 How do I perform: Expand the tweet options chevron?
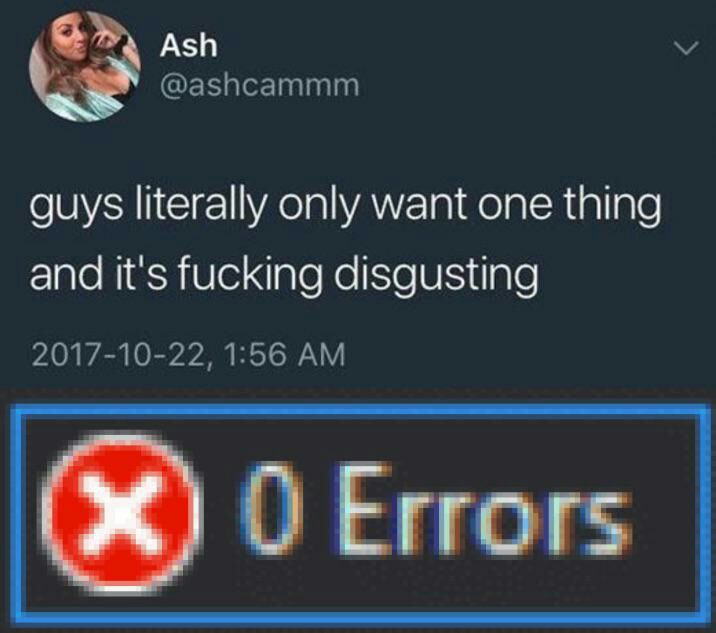pos(686,48)
